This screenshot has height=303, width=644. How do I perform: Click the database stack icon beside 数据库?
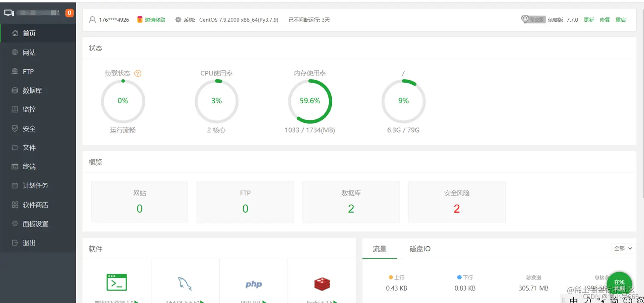click(15, 90)
